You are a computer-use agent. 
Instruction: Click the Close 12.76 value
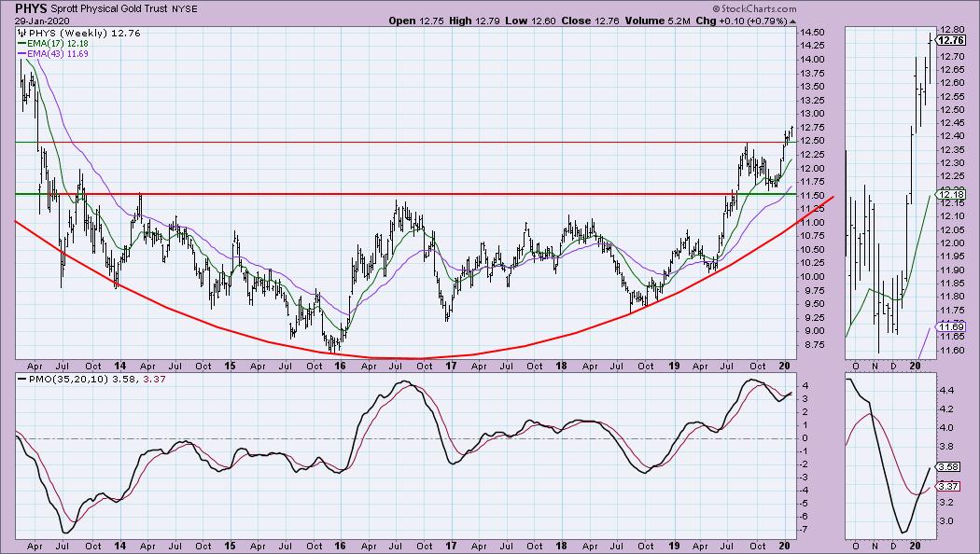point(590,21)
